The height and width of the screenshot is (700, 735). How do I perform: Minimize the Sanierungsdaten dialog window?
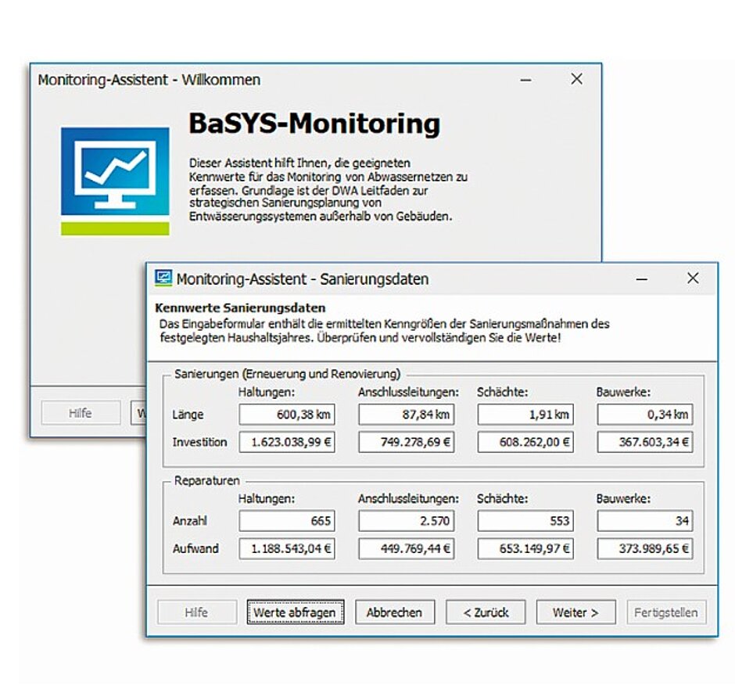(x=641, y=278)
